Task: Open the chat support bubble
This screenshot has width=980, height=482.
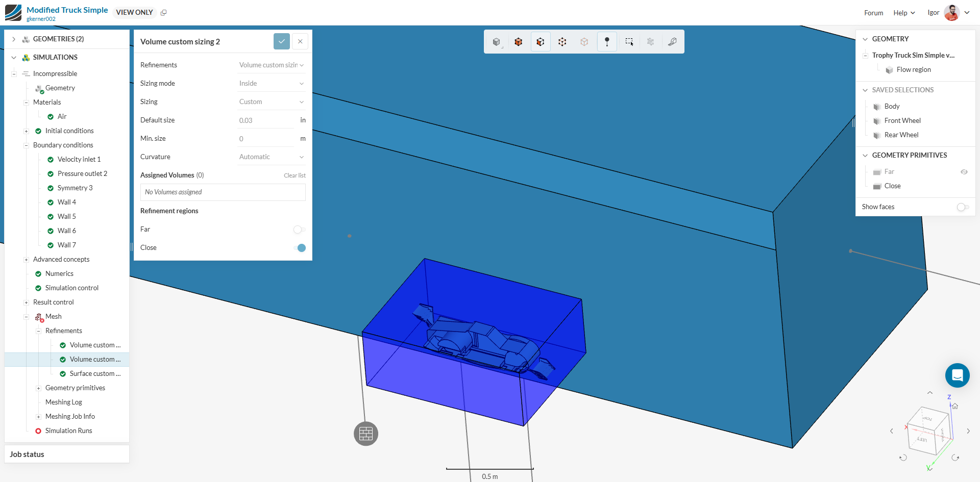Action: [x=958, y=375]
